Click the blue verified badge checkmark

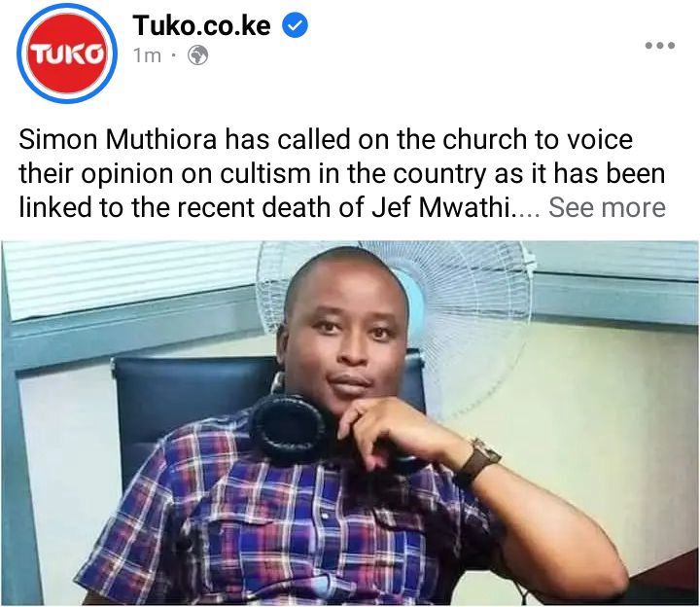coord(296,25)
